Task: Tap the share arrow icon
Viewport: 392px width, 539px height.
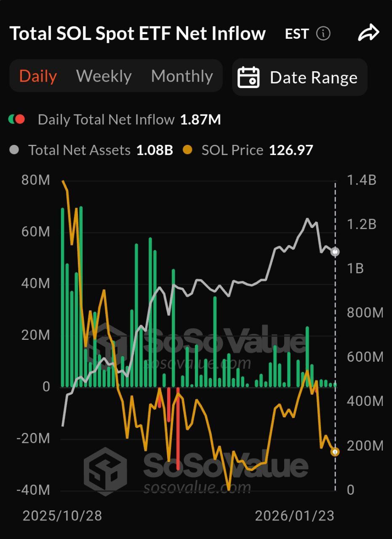Action: click(368, 34)
